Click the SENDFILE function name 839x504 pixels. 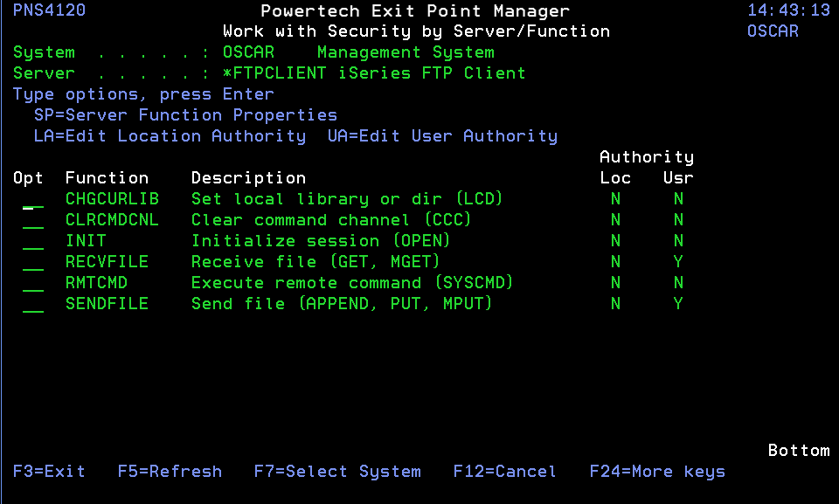(x=107, y=303)
